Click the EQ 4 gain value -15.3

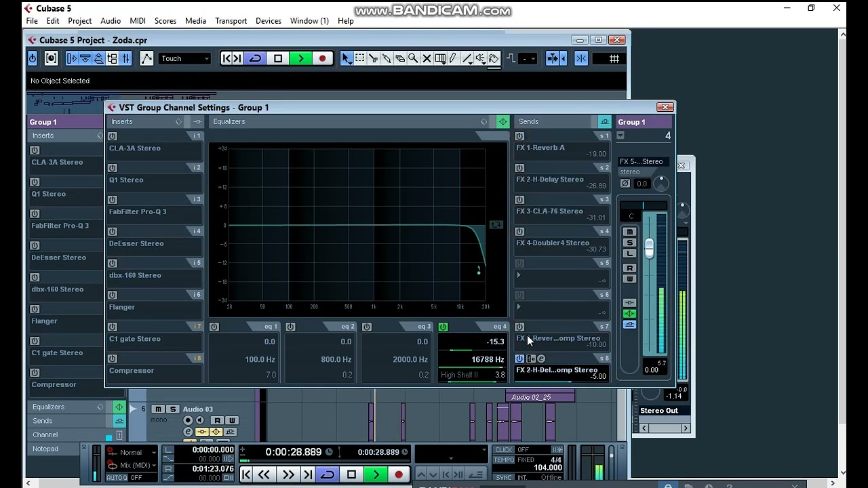tap(496, 342)
